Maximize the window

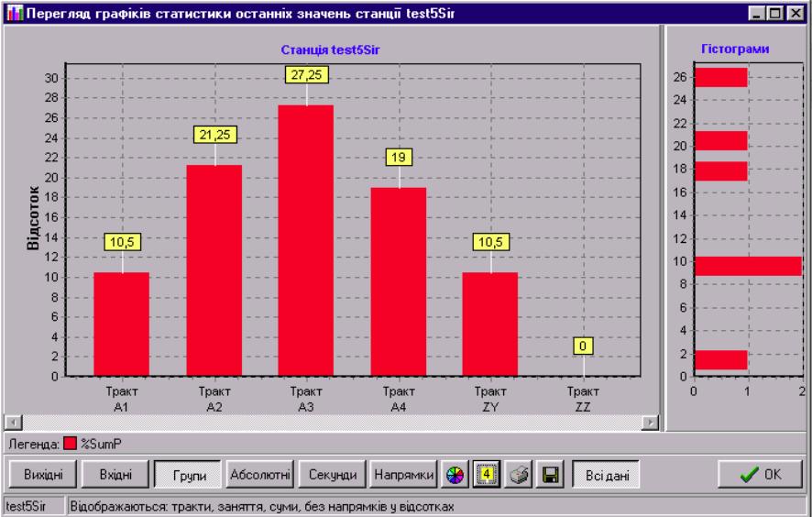tap(775, 13)
